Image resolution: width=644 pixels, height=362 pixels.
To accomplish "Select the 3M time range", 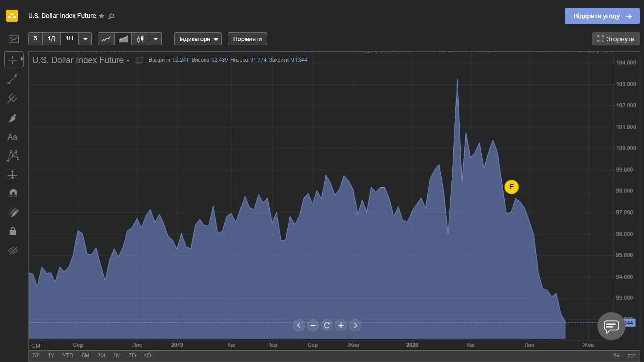I will tap(101, 355).
